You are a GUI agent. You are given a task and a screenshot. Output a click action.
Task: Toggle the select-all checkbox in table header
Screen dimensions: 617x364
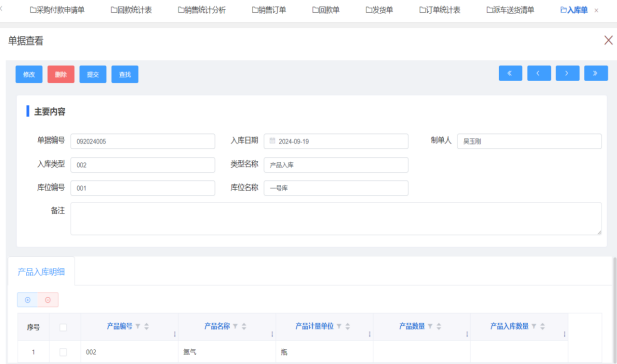63,327
